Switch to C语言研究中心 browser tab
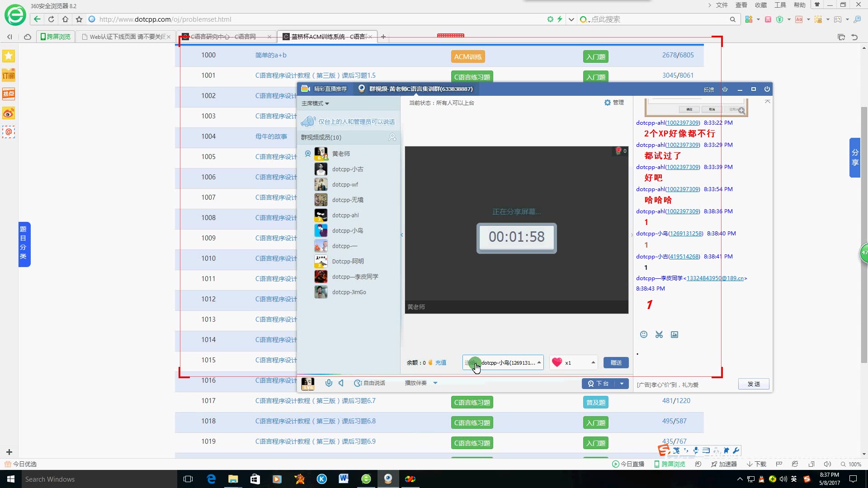The height and width of the screenshot is (488, 868). point(223,37)
